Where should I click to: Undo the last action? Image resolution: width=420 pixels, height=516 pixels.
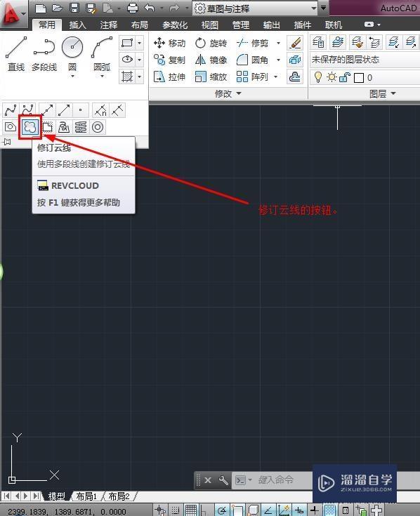point(150,8)
